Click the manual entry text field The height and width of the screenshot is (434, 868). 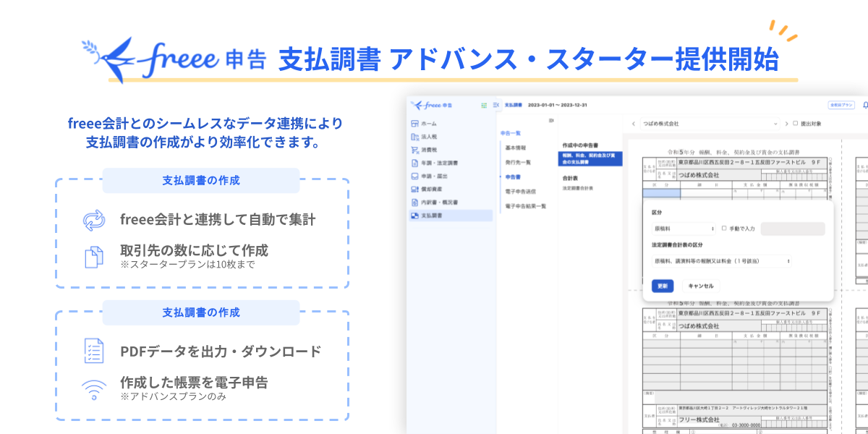[x=792, y=229]
